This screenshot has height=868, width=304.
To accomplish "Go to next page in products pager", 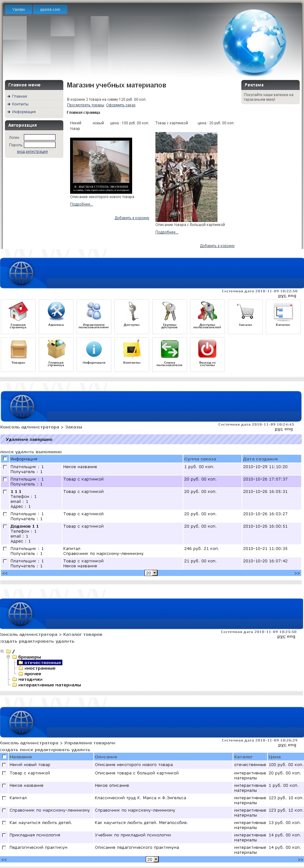I will click(300, 860).
